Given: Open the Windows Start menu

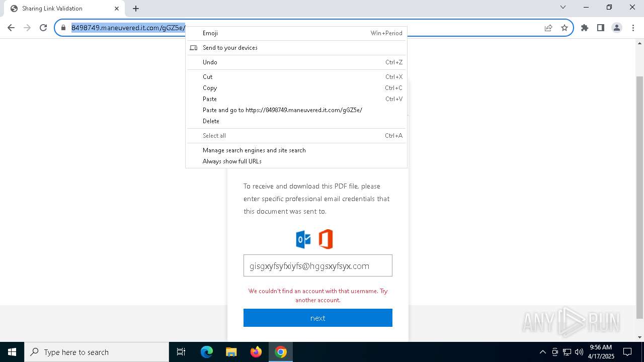Looking at the screenshot, I should (12, 352).
